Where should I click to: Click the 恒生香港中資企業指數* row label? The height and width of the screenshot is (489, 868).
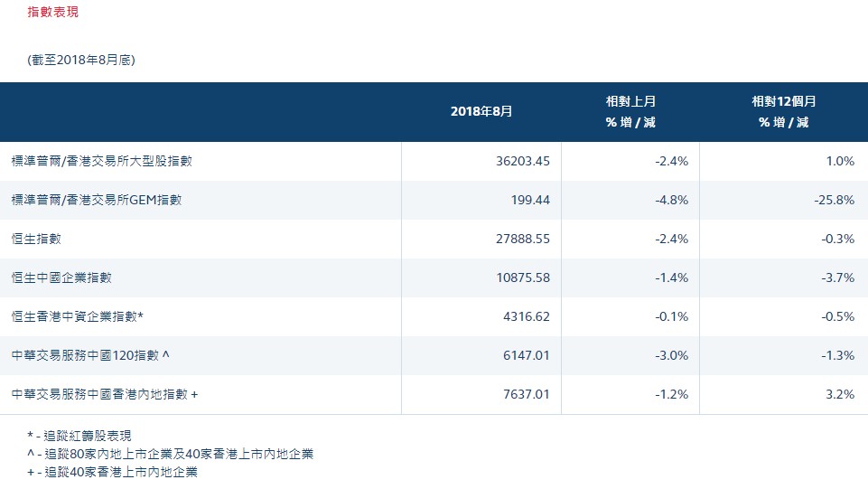[78, 316]
